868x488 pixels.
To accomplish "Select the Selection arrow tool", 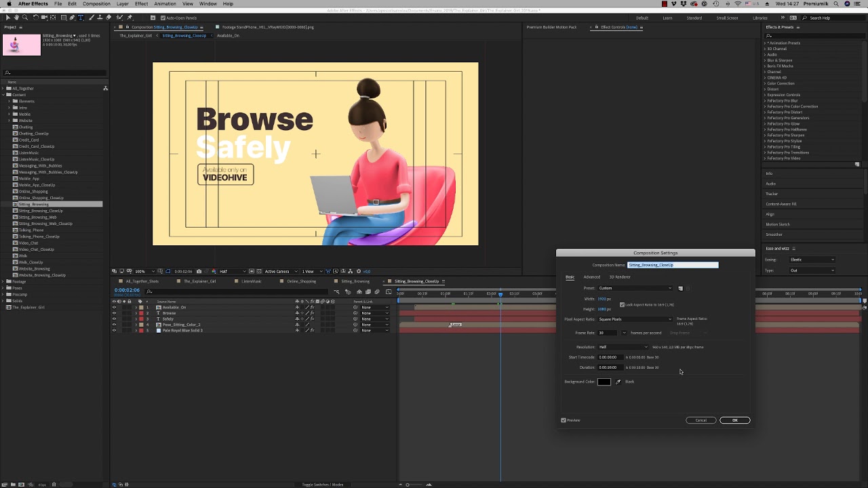I will tap(7, 18).
